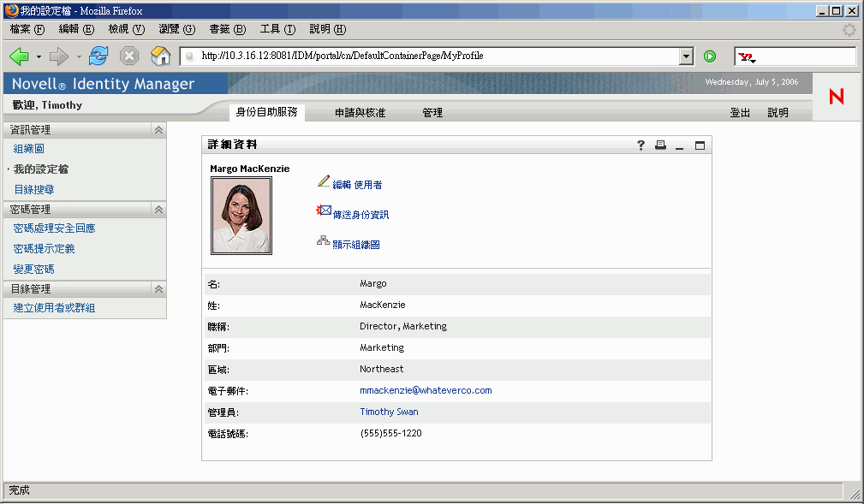Click the 部門 value Marketing

coord(382,347)
